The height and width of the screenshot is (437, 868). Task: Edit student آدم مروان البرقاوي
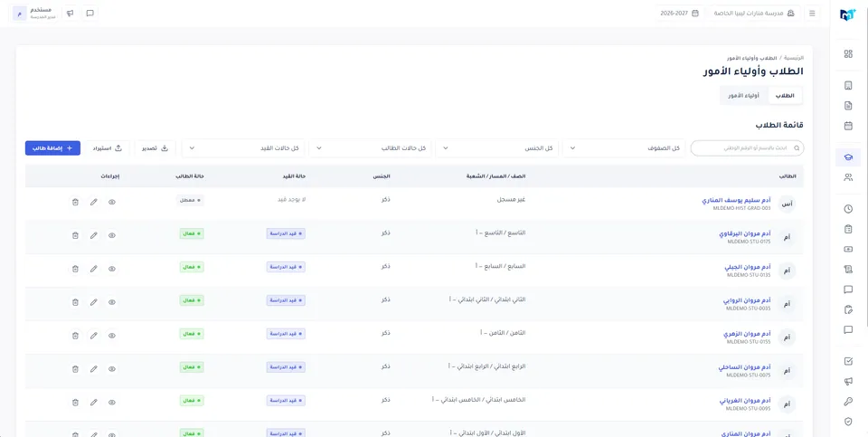click(93, 235)
